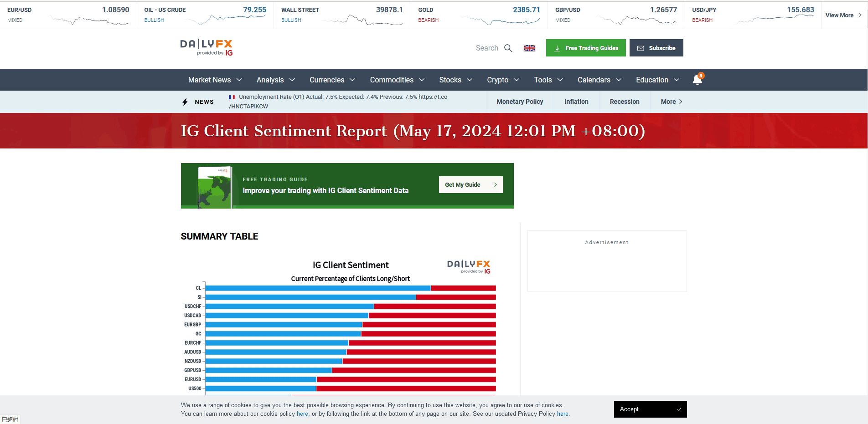Click the Oil - US Crude price 79.255
This screenshot has height=424, width=868.
click(x=254, y=10)
